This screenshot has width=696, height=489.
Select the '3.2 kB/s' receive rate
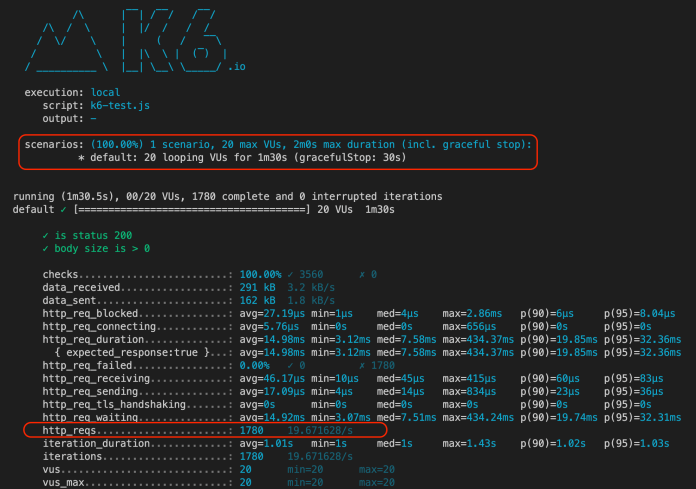[311, 288]
